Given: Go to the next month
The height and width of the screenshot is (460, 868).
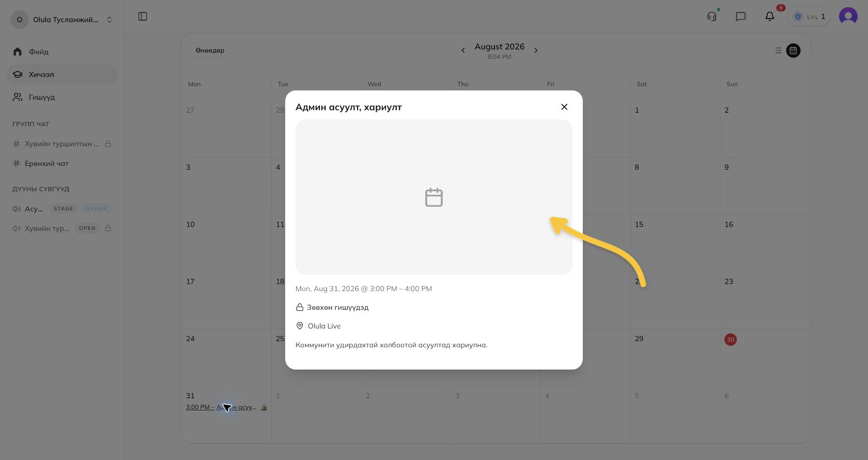Looking at the screenshot, I should point(536,50).
